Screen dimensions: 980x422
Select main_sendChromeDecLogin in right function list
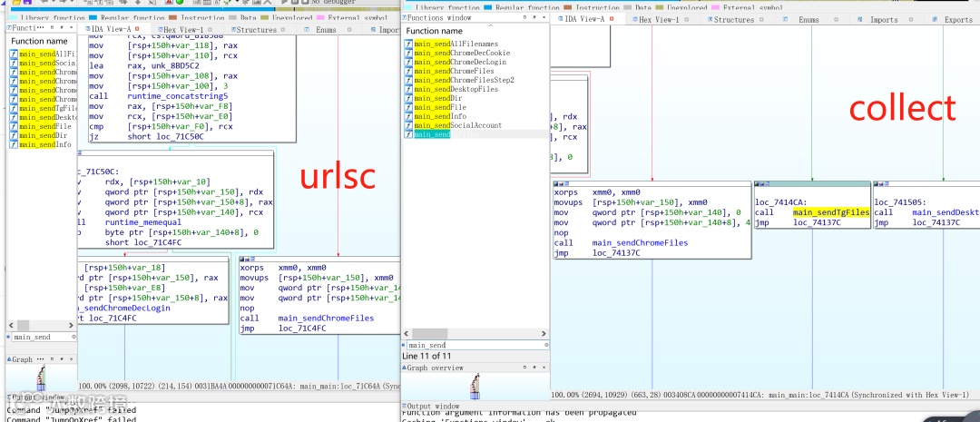[x=476, y=62]
